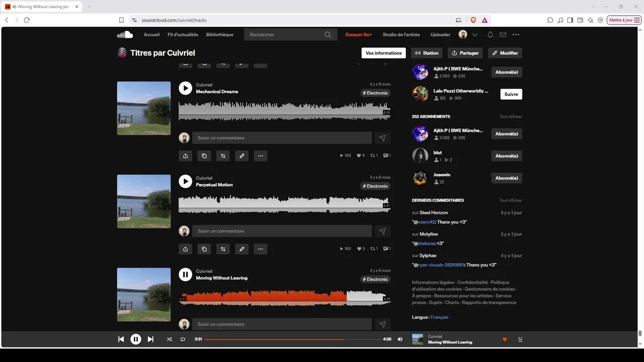The height and width of the screenshot is (362, 644).
Task: Click comment field under Mechanical Dreams
Action: 282,138
